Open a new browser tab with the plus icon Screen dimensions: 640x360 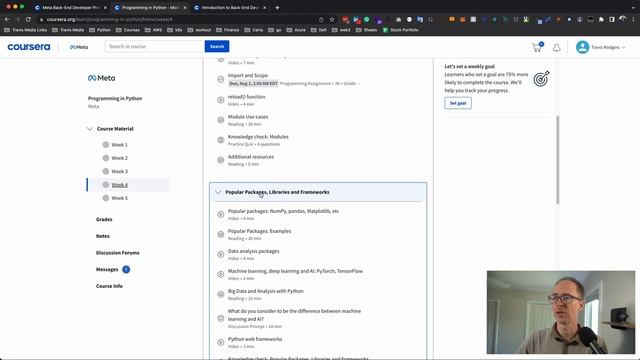coord(277,7)
